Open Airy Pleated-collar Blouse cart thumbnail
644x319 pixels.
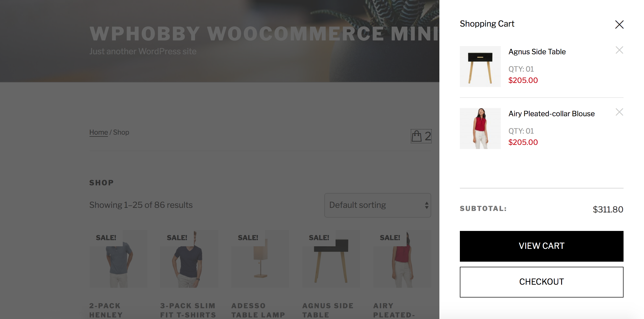coord(480,129)
